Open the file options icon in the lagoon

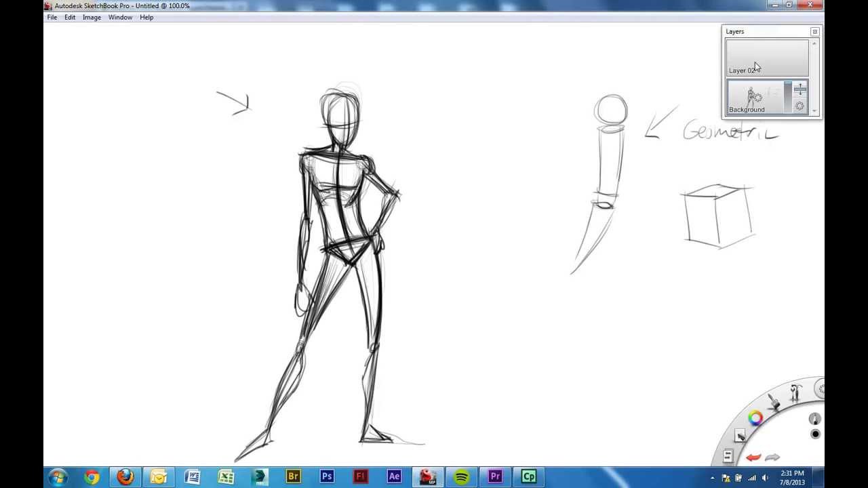tap(728, 456)
